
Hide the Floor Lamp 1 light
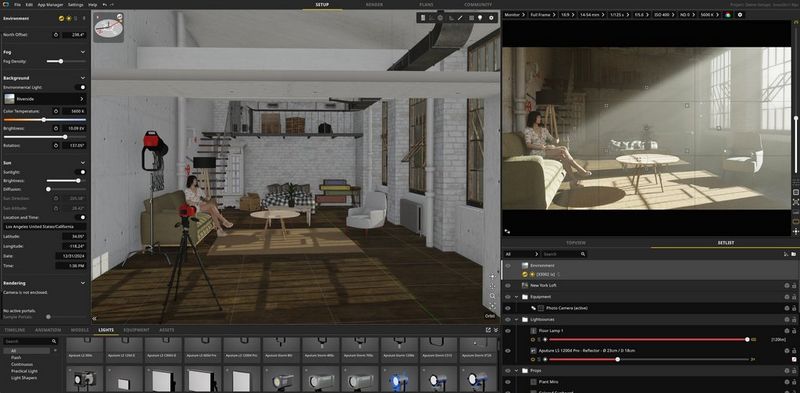pyautogui.click(x=508, y=331)
